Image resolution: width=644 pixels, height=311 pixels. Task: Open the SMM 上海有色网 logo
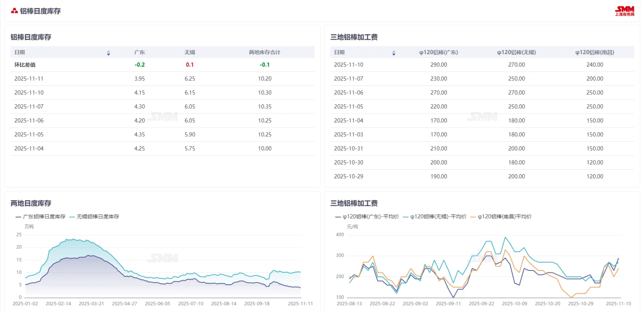(x=625, y=11)
